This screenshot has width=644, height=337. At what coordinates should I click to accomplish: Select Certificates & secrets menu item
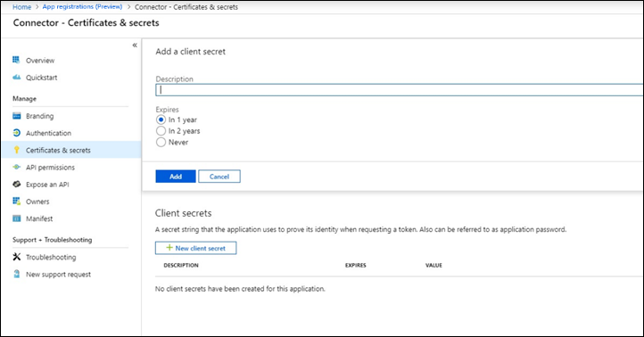point(71,150)
